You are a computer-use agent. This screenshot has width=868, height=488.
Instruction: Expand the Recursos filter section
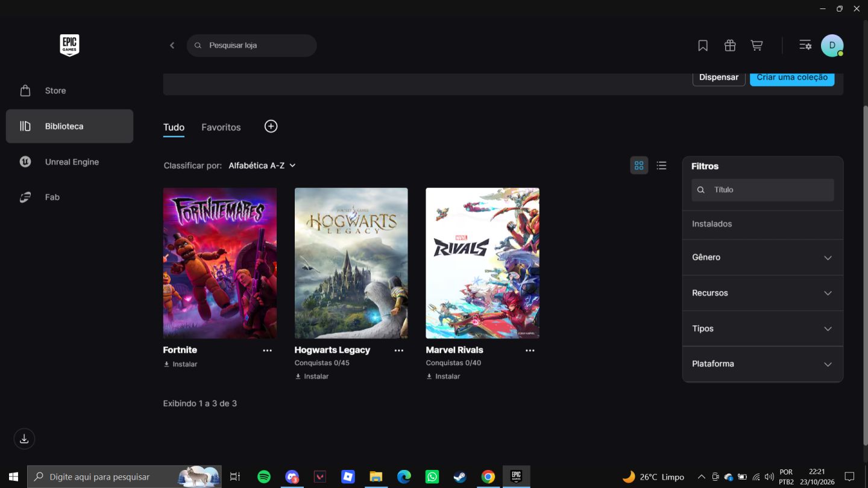pyautogui.click(x=763, y=293)
